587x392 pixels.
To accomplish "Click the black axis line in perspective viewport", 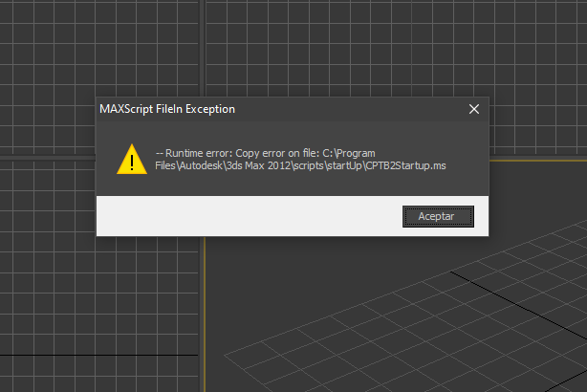I will tap(516, 304).
